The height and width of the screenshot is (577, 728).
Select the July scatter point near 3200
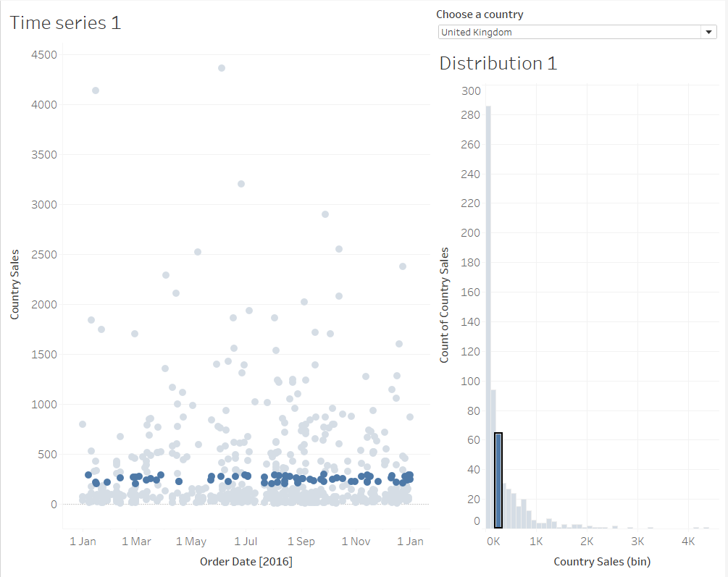pos(241,184)
